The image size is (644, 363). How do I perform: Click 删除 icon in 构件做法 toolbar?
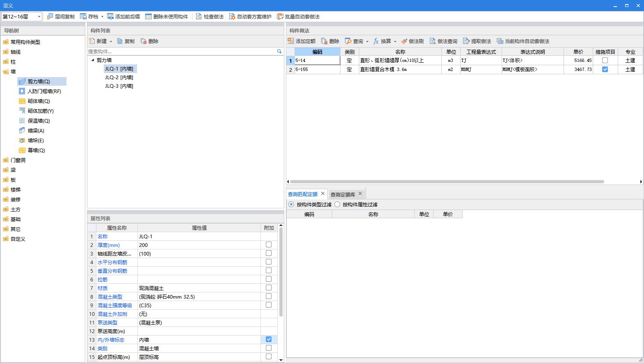coord(324,41)
